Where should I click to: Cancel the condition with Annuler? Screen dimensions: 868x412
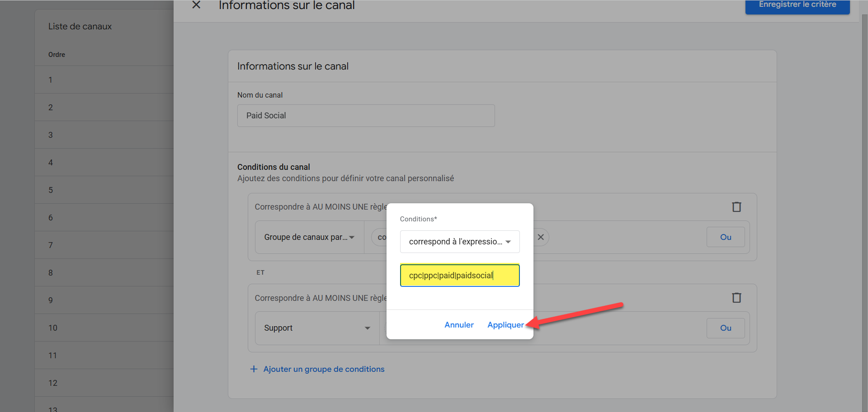click(459, 325)
